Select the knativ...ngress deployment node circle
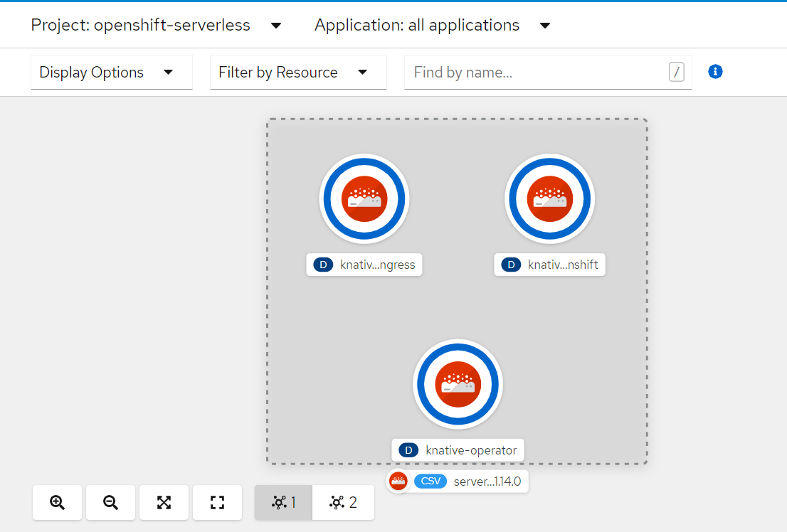Screen dimensions: 787x532 (364, 199)
